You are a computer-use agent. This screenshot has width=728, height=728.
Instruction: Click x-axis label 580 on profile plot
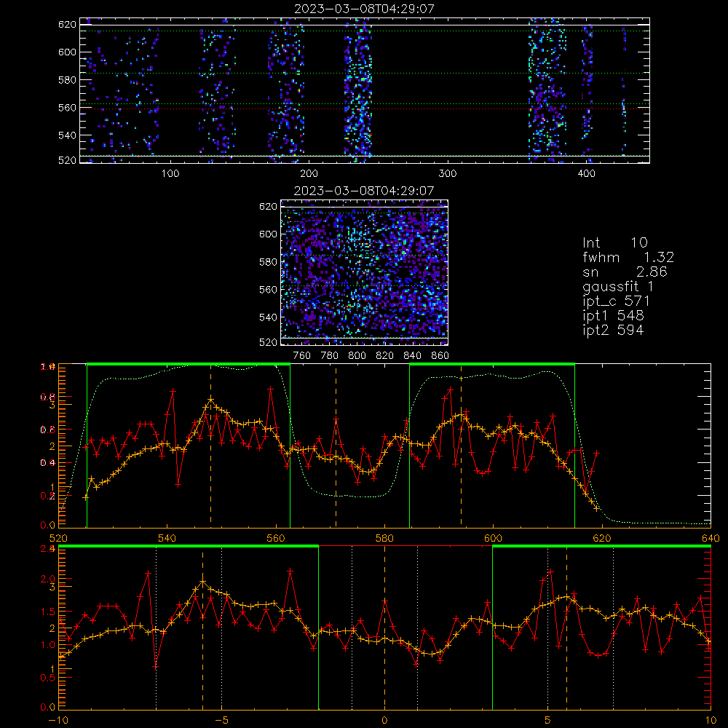384,538
